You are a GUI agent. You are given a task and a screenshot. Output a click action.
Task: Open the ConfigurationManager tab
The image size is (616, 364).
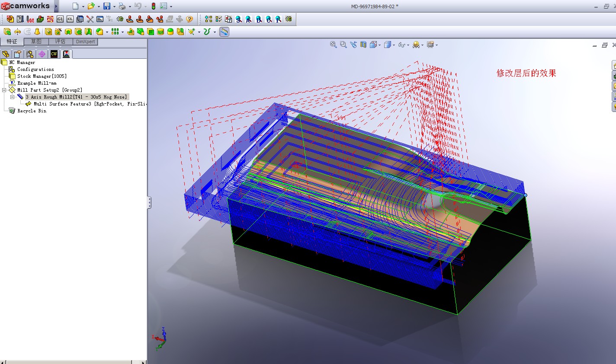pos(30,54)
